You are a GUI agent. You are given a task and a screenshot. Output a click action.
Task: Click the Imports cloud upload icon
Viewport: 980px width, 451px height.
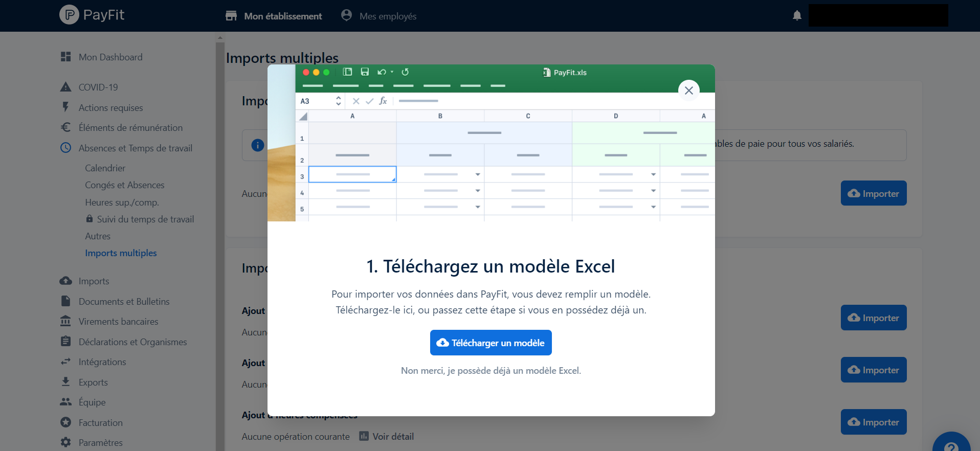[x=65, y=281]
